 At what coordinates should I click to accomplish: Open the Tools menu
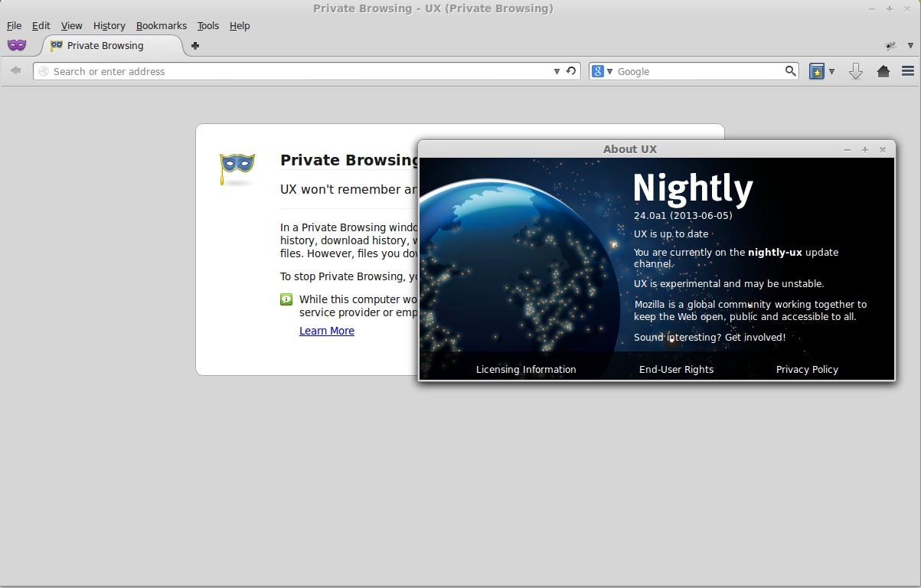(208, 25)
